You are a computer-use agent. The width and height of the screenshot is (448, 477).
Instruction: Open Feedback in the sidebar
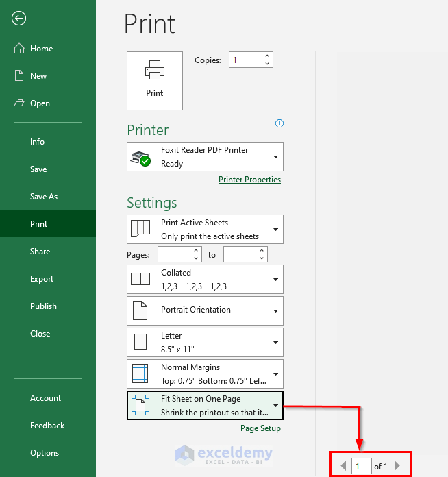coord(48,426)
